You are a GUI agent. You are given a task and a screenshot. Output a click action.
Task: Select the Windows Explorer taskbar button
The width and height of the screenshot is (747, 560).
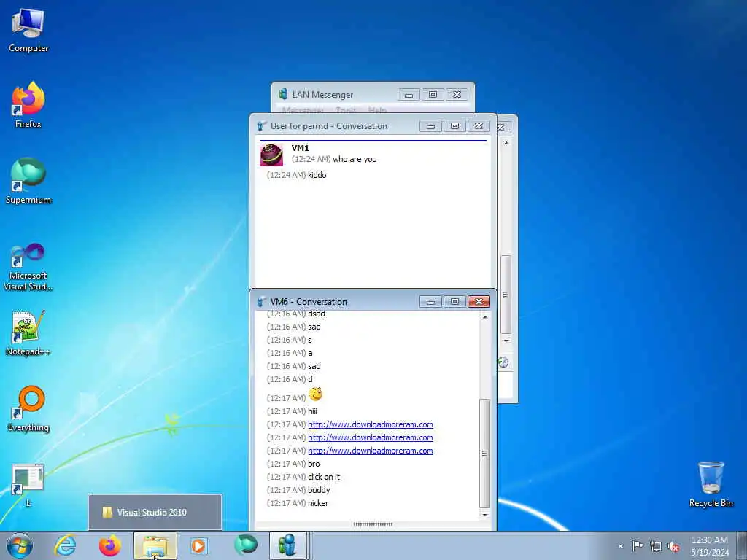[155, 545]
